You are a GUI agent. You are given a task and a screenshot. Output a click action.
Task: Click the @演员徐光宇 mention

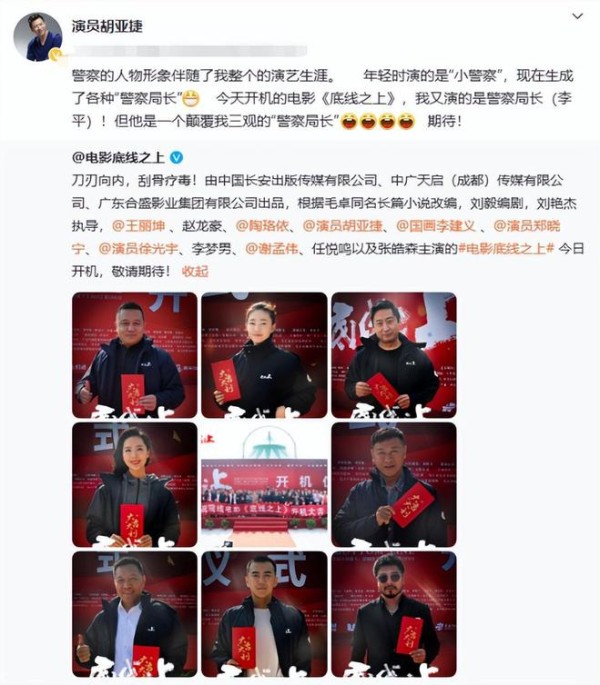(139, 249)
